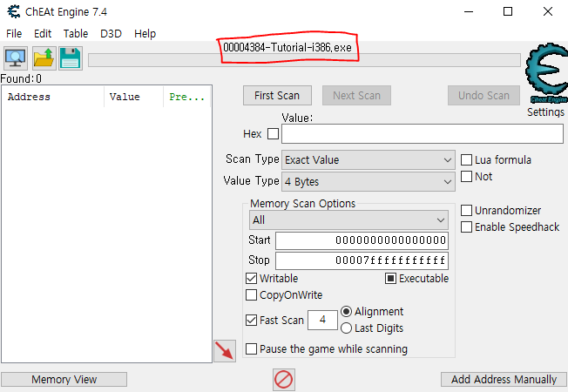
Task: Open Memory View
Action: [x=64, y=379]
